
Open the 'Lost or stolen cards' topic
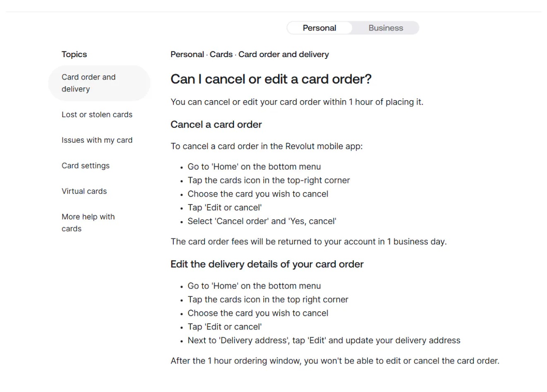click(x=97, y=115)
